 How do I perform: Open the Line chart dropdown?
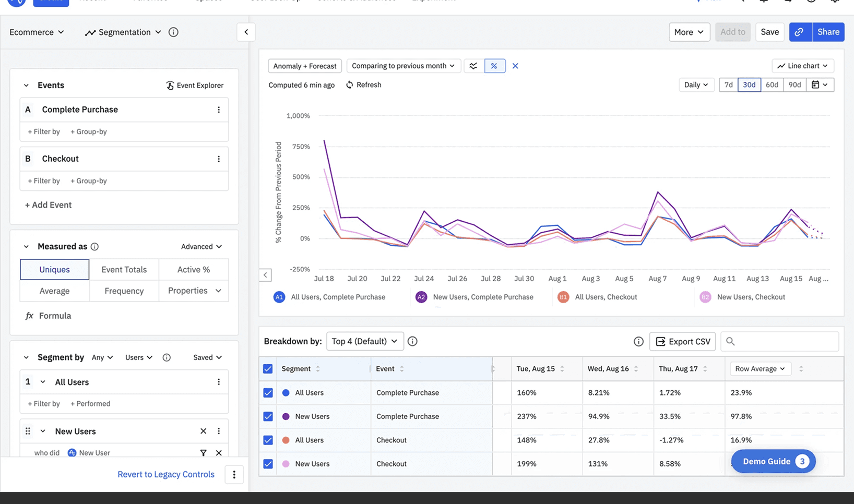point(803,66)
